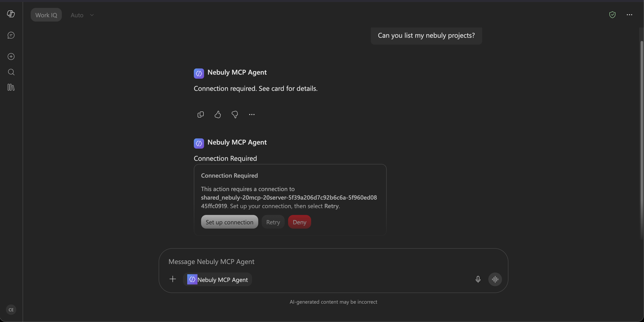Image resolution: width=644 pixels, height=322 pixels.
Task: Copy the agent's response
Action: [x=200, y=115]
